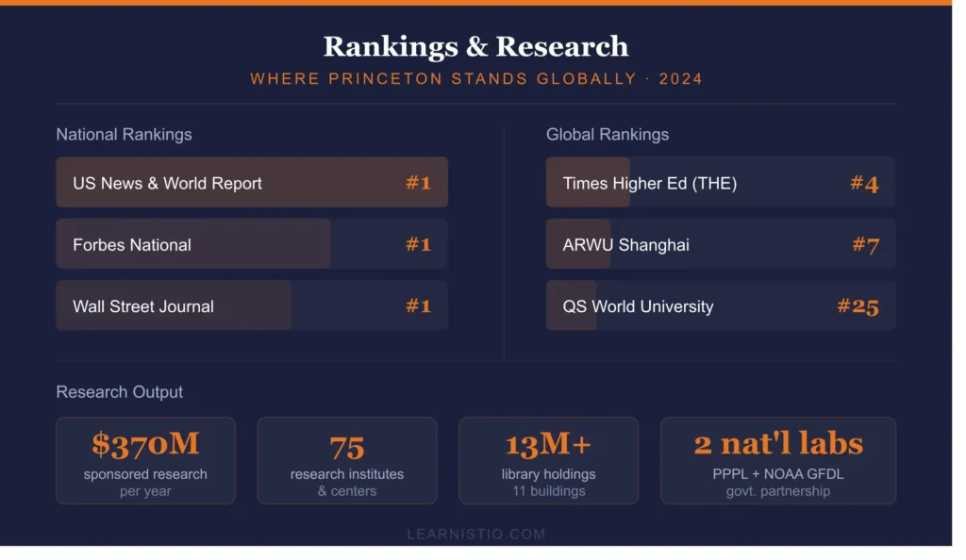Click the '11 buildings' text
Screen dimensions: 966x560
[548, 491]
